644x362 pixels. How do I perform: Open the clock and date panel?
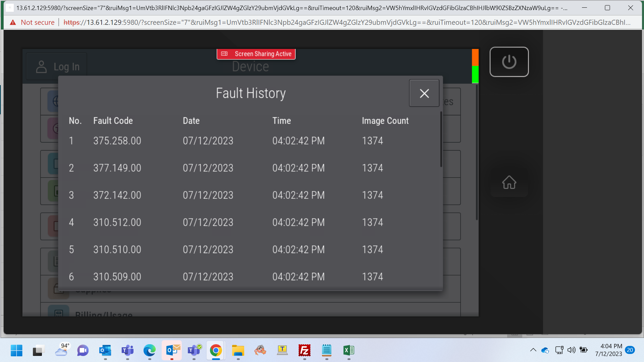coord(608,350)
